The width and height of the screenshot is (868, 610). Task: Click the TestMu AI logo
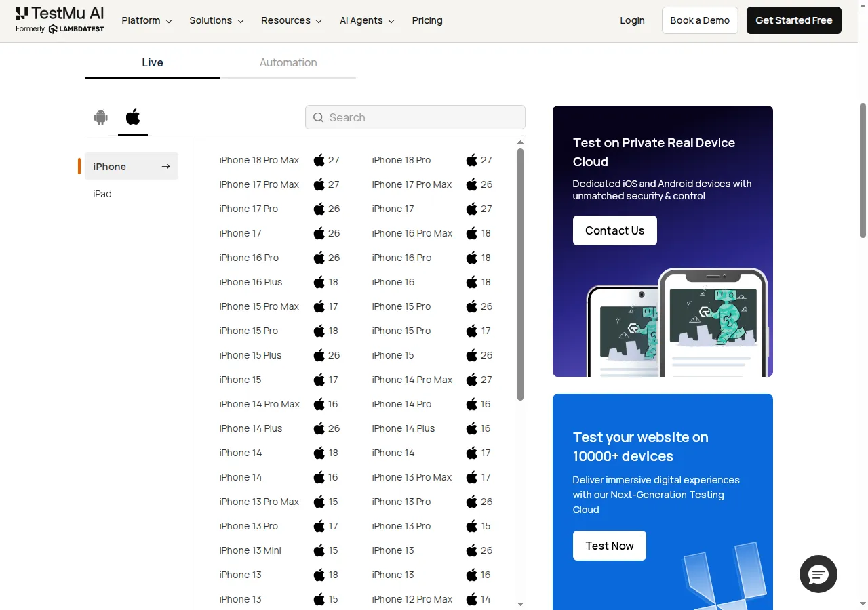click(x=60, y=14)
